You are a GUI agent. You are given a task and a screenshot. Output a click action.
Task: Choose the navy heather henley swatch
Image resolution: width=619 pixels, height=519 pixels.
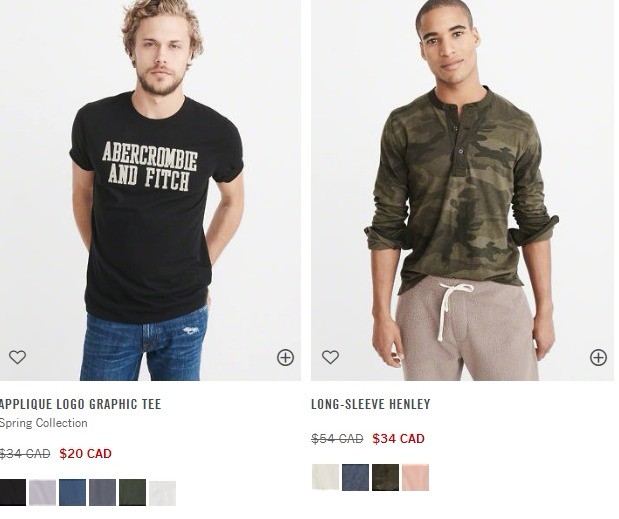(355, 477)
